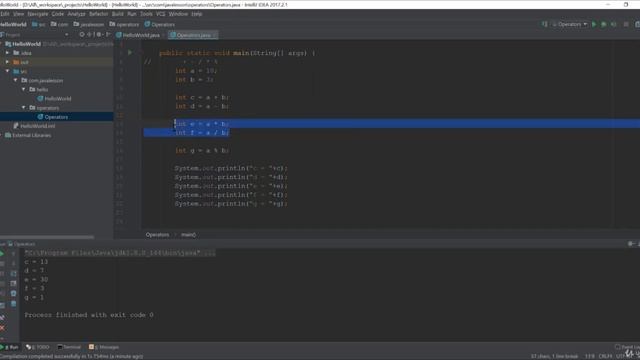The height and width of the screenshot is (360, 640).
Task: Switch to the HelloWorld.java editor tab
Action: coord(138,35)
